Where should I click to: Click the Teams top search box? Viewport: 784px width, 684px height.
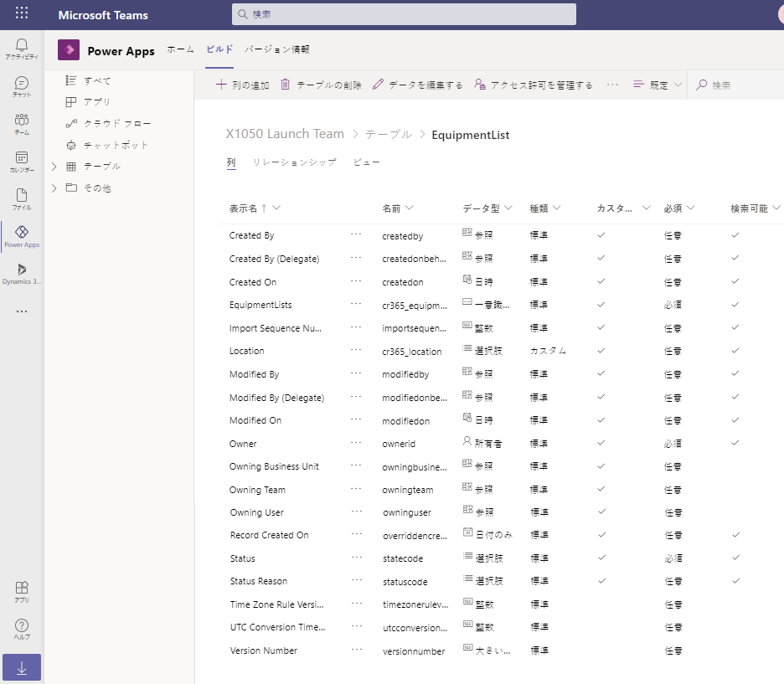pos(404,14)
